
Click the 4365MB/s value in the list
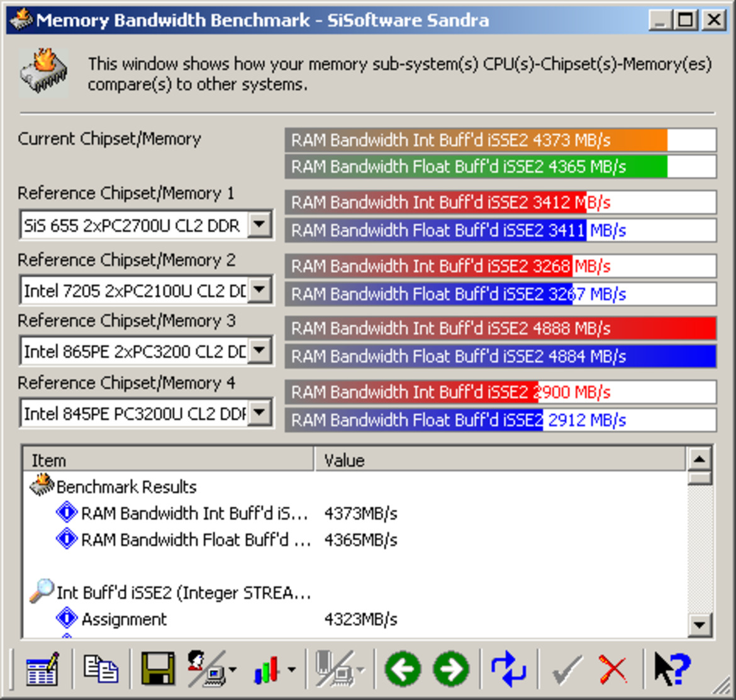360,540
